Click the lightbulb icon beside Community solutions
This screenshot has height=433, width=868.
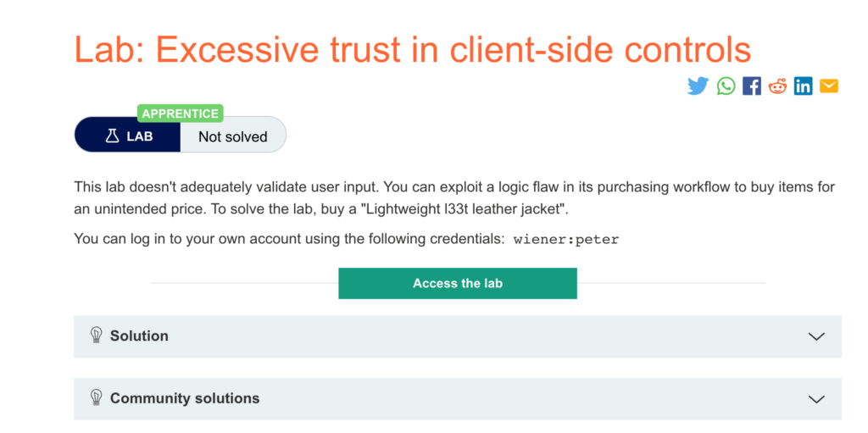pyautogui.click(x=97, y=397)
